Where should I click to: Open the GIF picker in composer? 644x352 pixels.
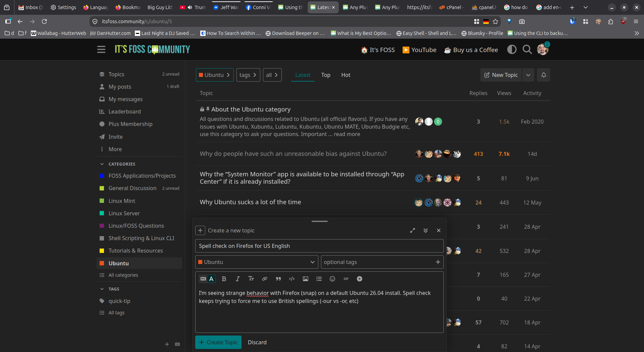click(x=346, y=279)
